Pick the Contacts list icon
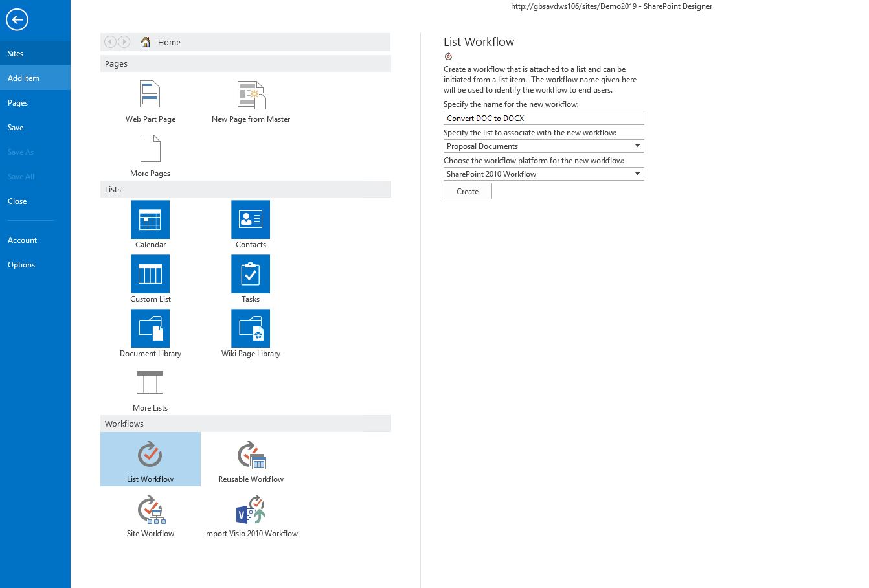 (x=251, y=220)
